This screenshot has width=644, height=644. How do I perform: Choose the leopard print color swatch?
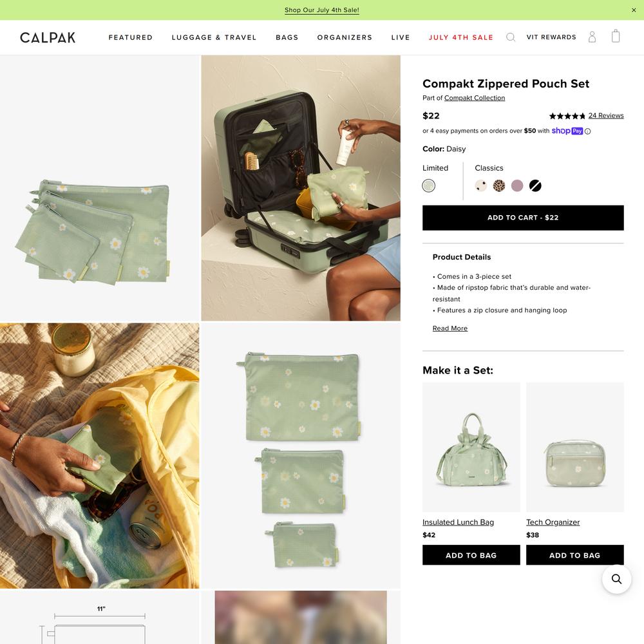tap(499, 185)
